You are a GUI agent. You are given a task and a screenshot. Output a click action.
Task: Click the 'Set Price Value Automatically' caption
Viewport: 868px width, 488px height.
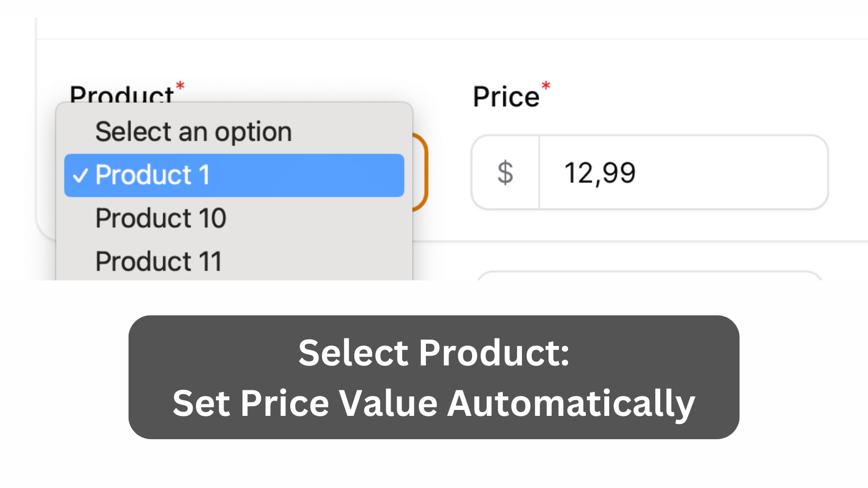433,403
